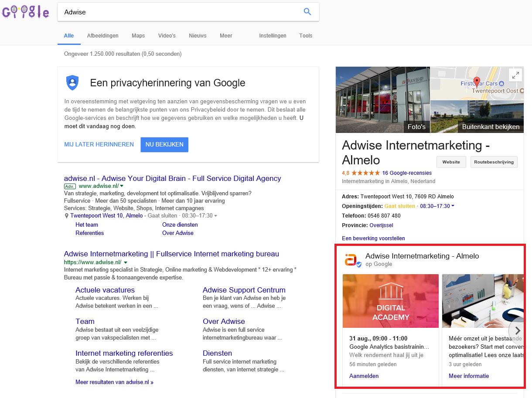This screenshot has width=532, height=398.
Task: Open the 16 Google-recensies link
Action: point(407,173)
